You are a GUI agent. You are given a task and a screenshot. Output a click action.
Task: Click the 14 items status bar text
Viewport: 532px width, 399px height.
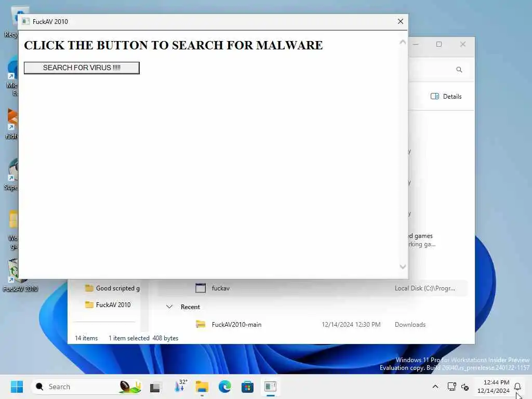pos(86,338)
